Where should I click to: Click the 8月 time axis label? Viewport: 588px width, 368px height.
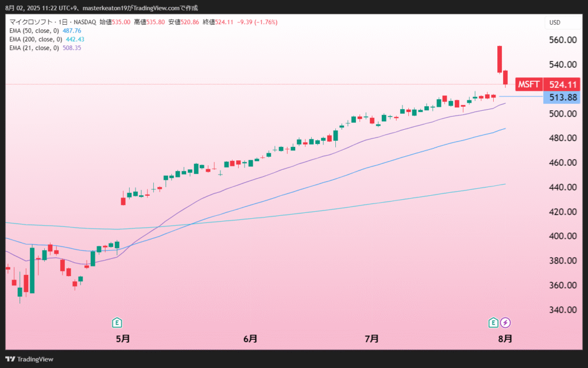coord(505,339)
